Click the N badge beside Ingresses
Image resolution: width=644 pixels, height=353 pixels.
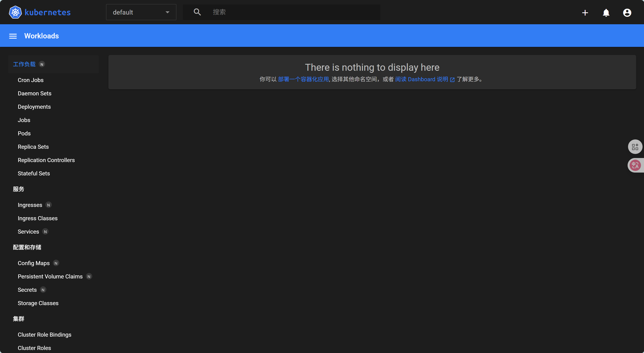(49, 205)
